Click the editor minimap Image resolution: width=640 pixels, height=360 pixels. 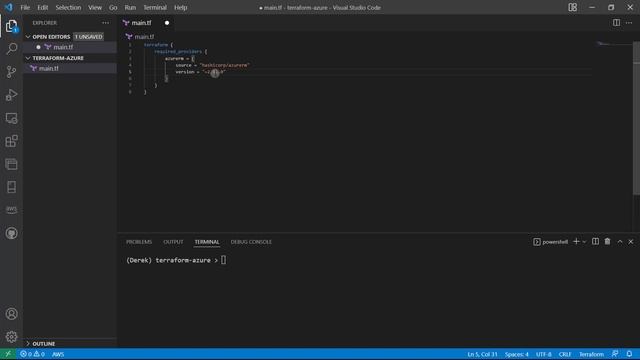coord(614,44)
